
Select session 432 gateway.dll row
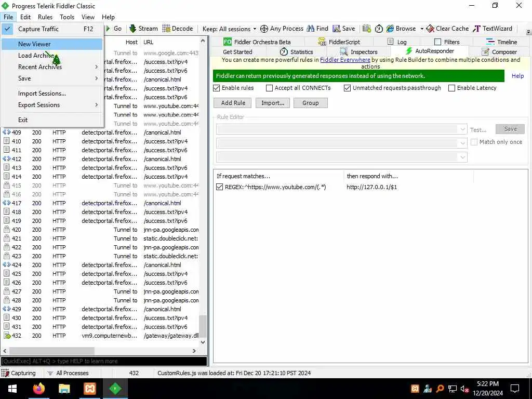101,336
